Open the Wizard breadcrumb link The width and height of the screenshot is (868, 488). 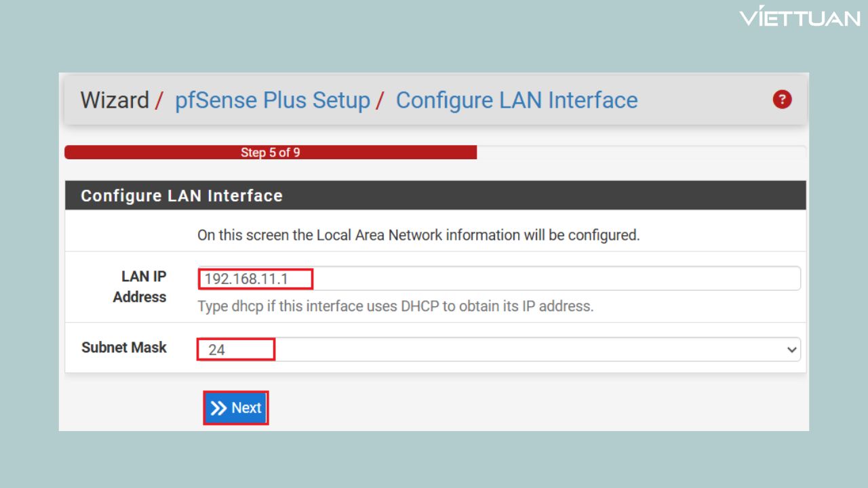tap(114, 100)
